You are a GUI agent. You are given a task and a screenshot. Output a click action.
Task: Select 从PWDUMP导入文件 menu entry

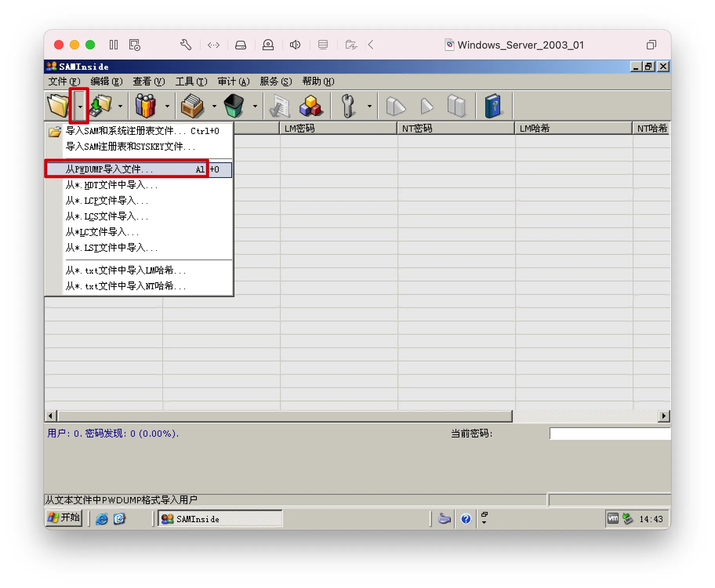click(x=139, y=169)
